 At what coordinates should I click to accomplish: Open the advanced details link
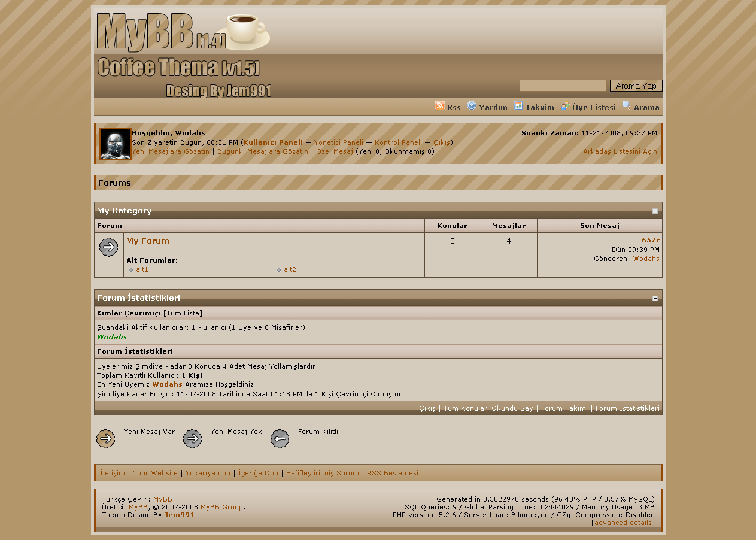(x=623, y=523)
